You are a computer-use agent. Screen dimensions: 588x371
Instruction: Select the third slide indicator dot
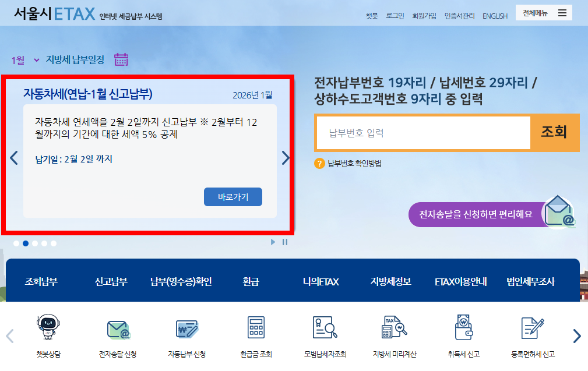[35, 243]
